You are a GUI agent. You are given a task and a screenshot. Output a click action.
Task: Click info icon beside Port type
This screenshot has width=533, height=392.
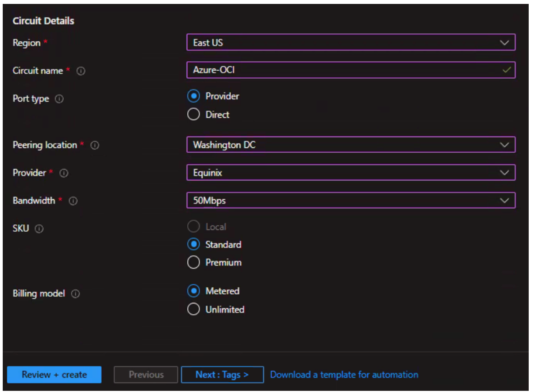click(59, 99)
